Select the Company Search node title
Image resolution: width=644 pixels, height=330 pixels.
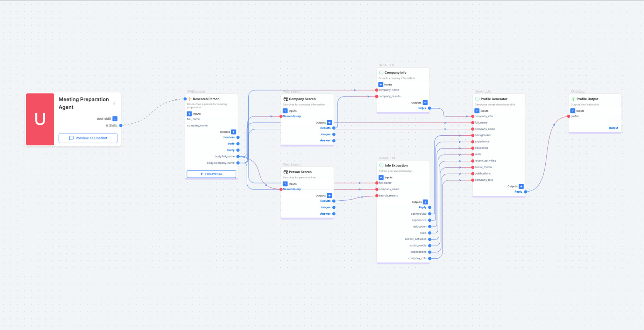(x=302, y=99)
